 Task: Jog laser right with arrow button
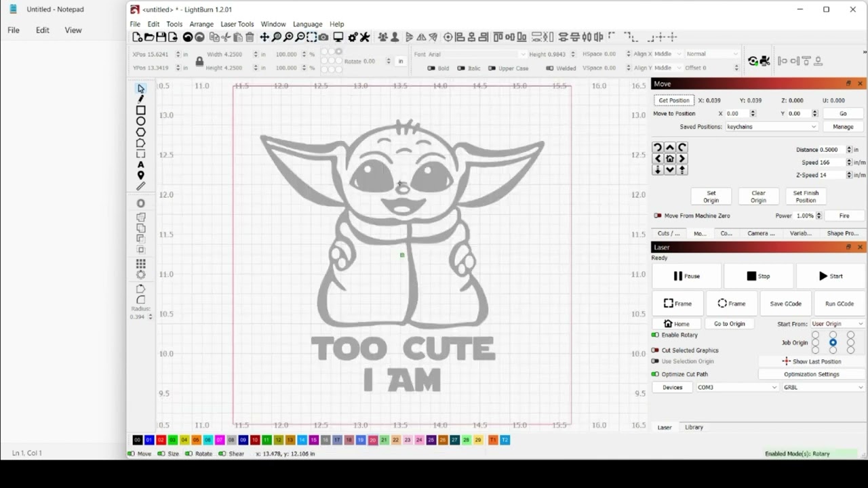coord(682,159)
